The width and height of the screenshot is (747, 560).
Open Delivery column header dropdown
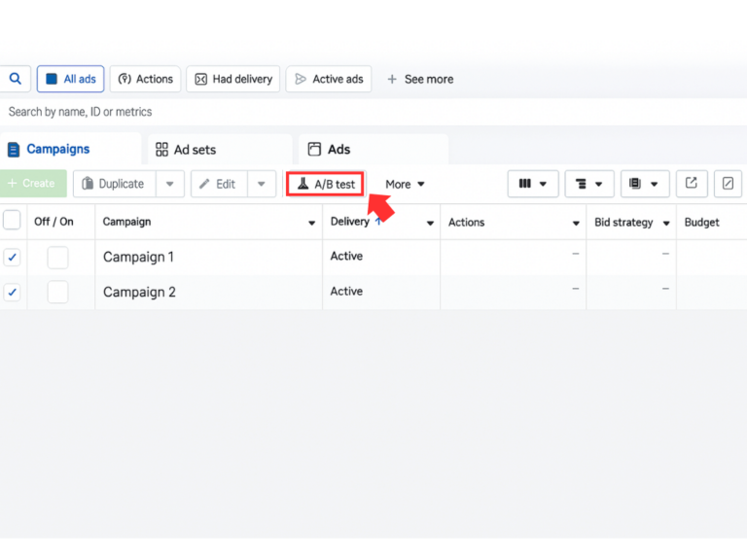430,223
